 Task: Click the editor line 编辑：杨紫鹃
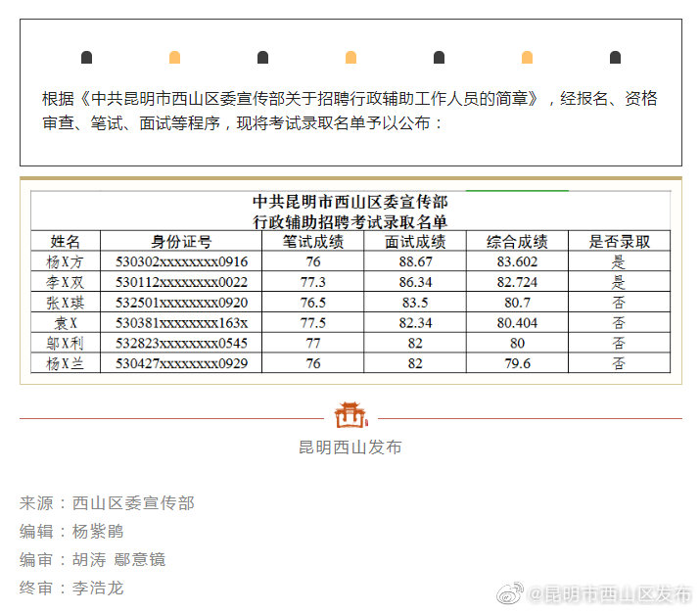click(x=71, y=532)
